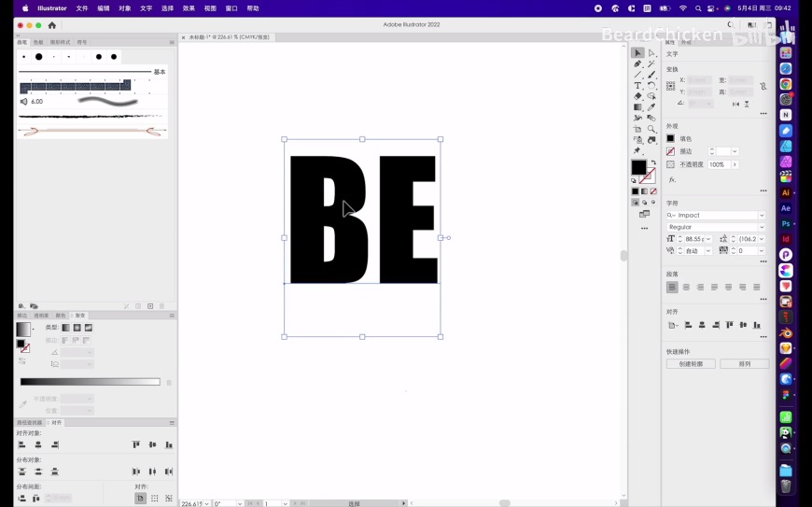Open Transform section more options ellipsis
The image size is (812, 507).
click(763, 113)
